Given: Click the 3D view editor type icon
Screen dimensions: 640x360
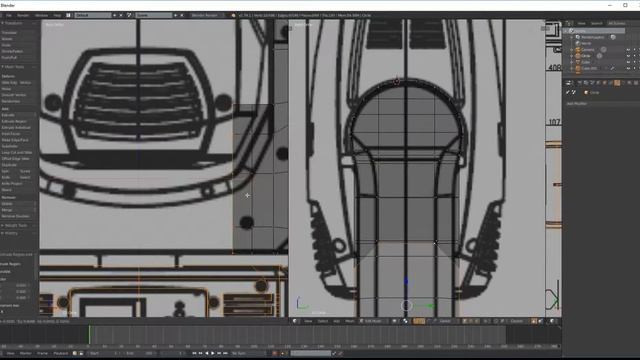Looking at the screenshot, I should coord(294,321).
